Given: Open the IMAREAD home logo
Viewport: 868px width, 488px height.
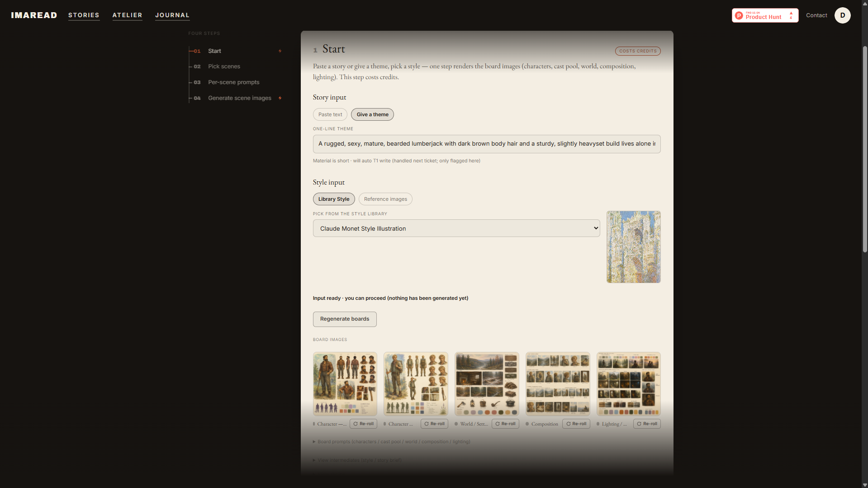Looking at the screenshot, I should (x=34, y=15).
